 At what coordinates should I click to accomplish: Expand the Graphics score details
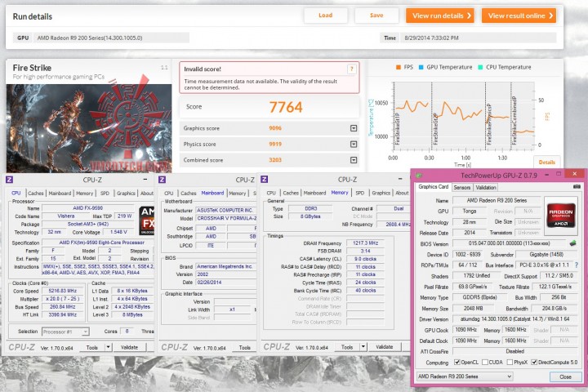coord(354,128)
